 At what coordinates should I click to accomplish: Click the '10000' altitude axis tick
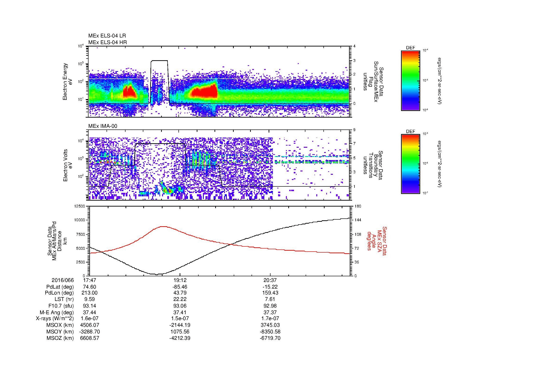coord(80,220)
